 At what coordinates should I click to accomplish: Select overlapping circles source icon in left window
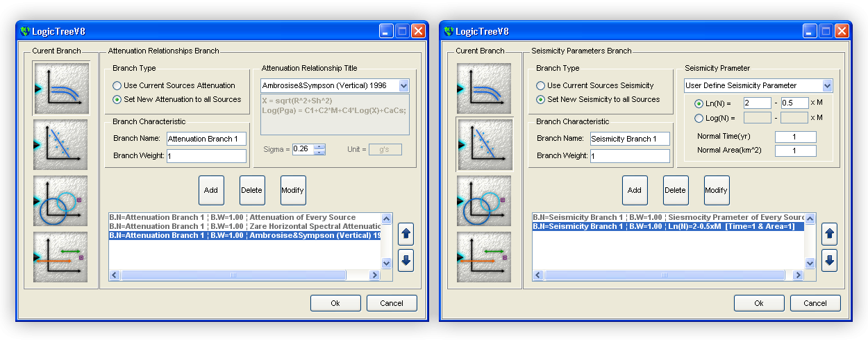click(62, 201)
